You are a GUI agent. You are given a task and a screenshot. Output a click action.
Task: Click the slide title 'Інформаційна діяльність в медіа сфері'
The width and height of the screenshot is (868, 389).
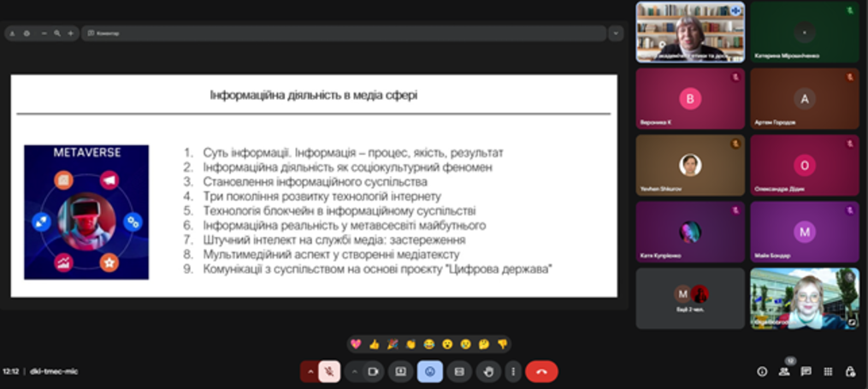(x=314, y=95)
